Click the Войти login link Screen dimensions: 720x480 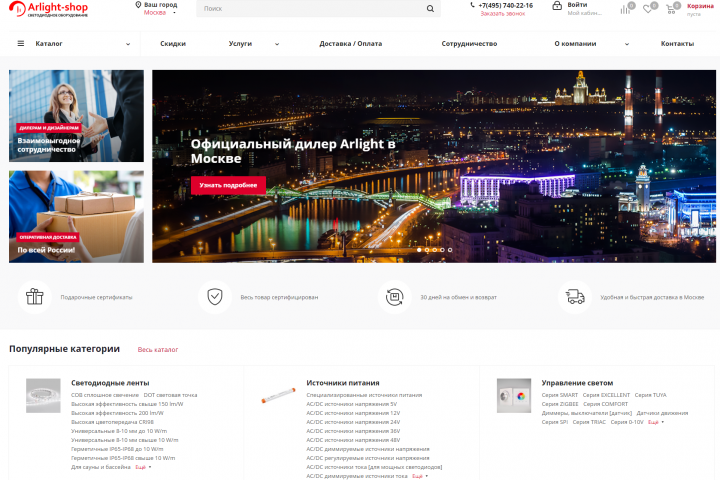(577, 5)
